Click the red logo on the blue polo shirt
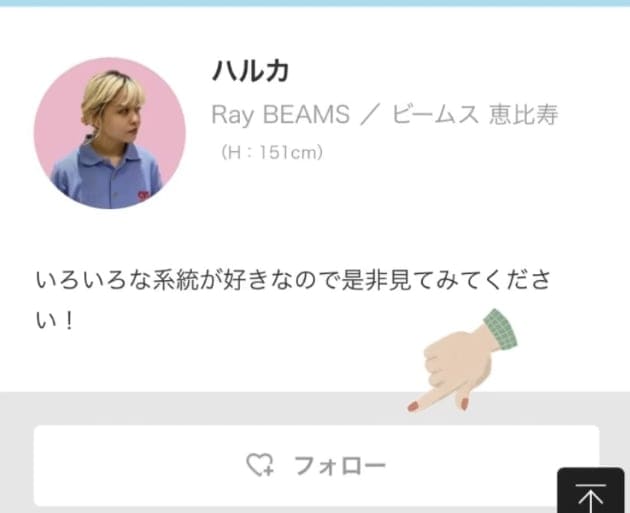 143,196
